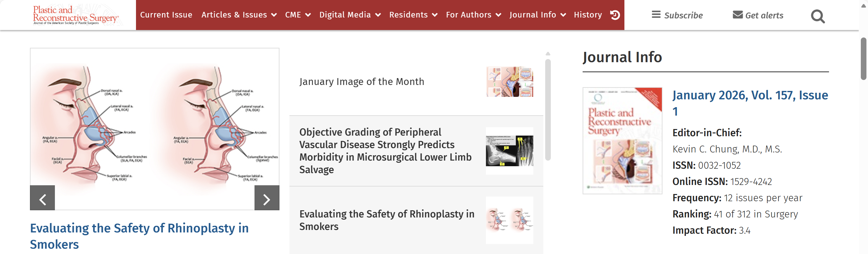Click the Subscribe hamburger icon
This screenshot has width=868, height=254.
point(656,15)
